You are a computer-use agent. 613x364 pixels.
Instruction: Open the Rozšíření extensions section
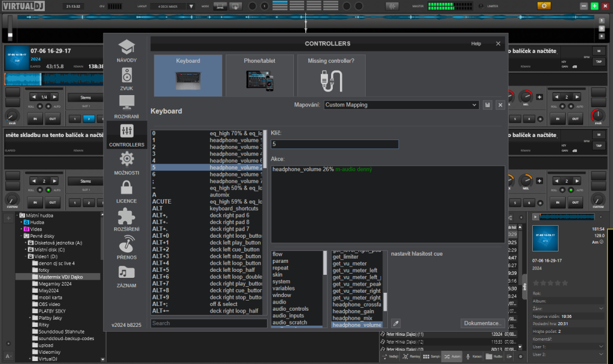pyautogui.click(x=126, y=219)
